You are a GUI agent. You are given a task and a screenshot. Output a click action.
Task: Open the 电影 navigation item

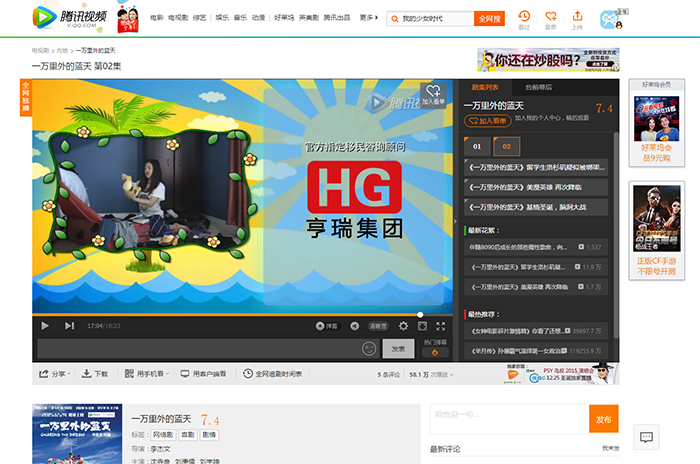pos(157,17)
